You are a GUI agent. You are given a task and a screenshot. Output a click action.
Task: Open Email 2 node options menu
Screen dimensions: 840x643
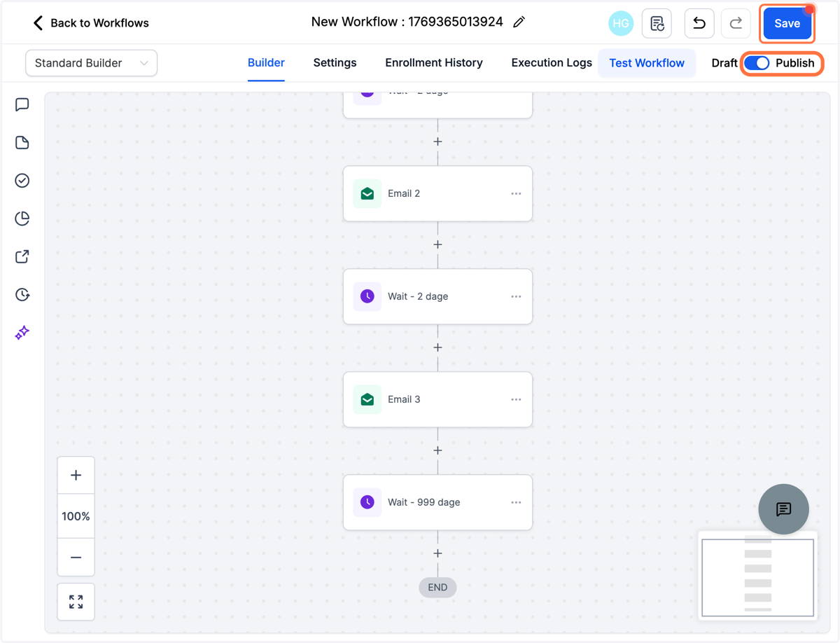pos(516,193)
